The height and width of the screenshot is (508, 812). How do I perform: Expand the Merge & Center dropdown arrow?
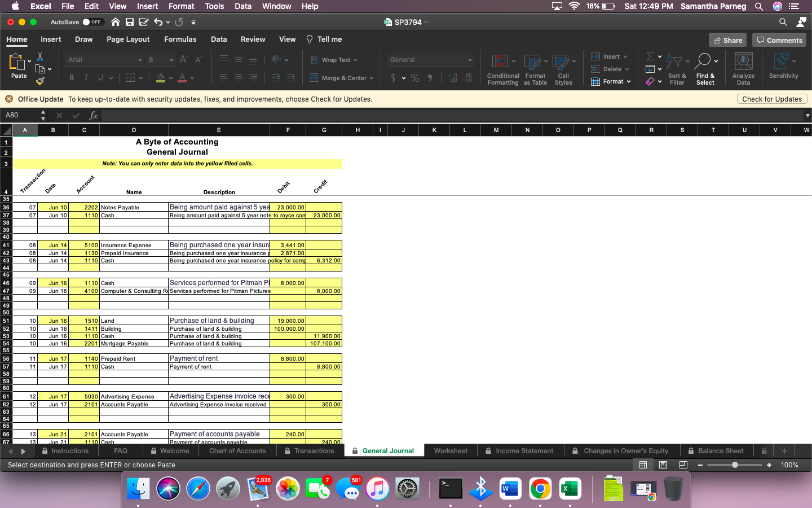(372, 78)
